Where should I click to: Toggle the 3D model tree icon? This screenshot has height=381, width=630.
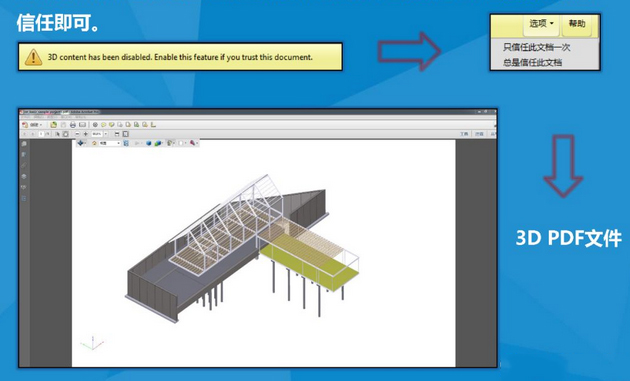pyautogui.click(x=126, y=143)
